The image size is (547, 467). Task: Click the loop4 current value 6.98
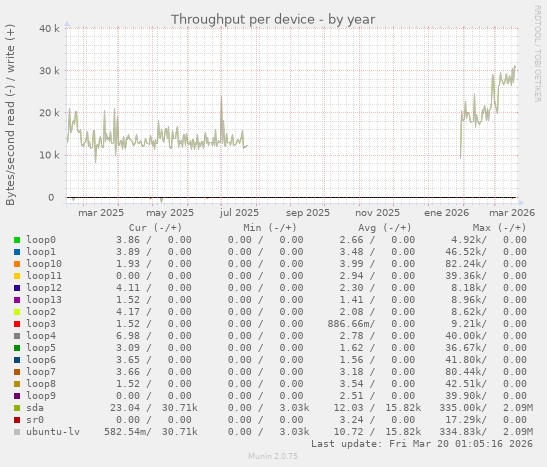[x=128, y=336]
